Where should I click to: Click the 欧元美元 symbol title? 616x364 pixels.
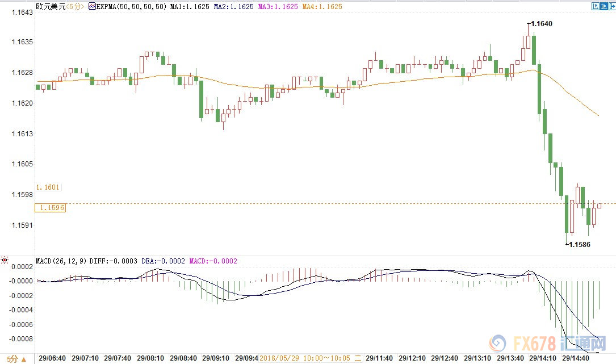pyautogui.click(x=51, y=6)
